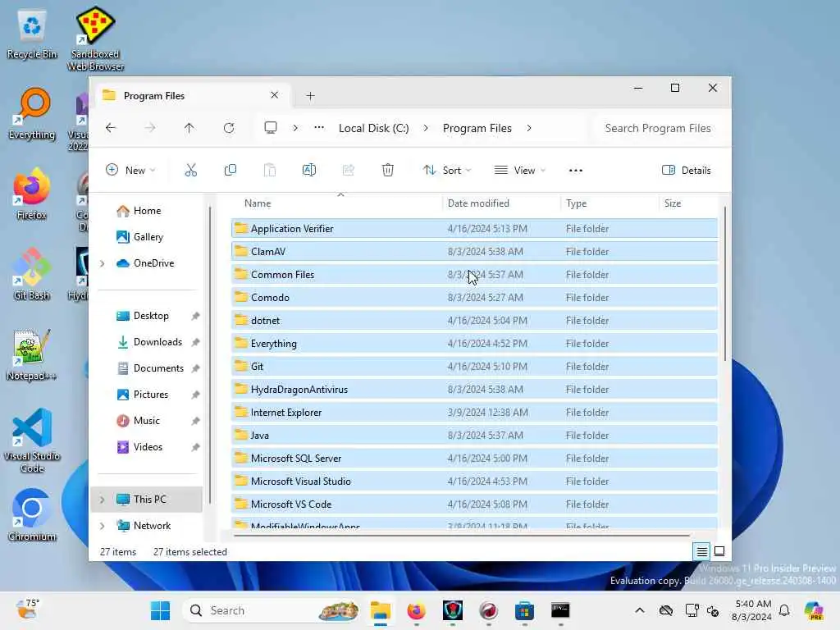The width and height of the screenshot is (840, 630).
Task: Open the View dropdown menu
Action: 519,171
